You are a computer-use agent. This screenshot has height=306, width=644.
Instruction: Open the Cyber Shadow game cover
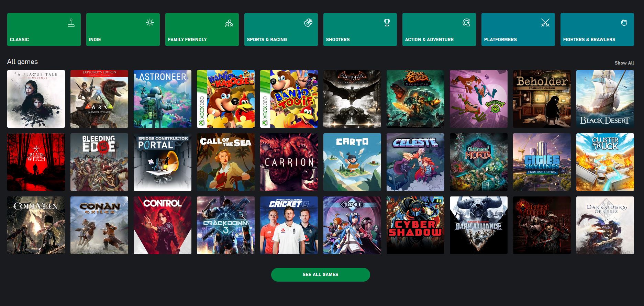point(415,225)
